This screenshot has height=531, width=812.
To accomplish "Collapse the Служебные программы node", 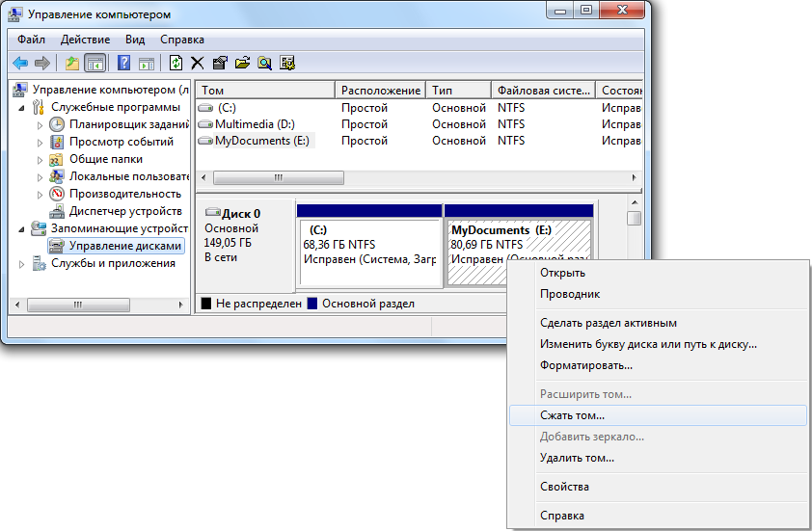I will [22, 108].
